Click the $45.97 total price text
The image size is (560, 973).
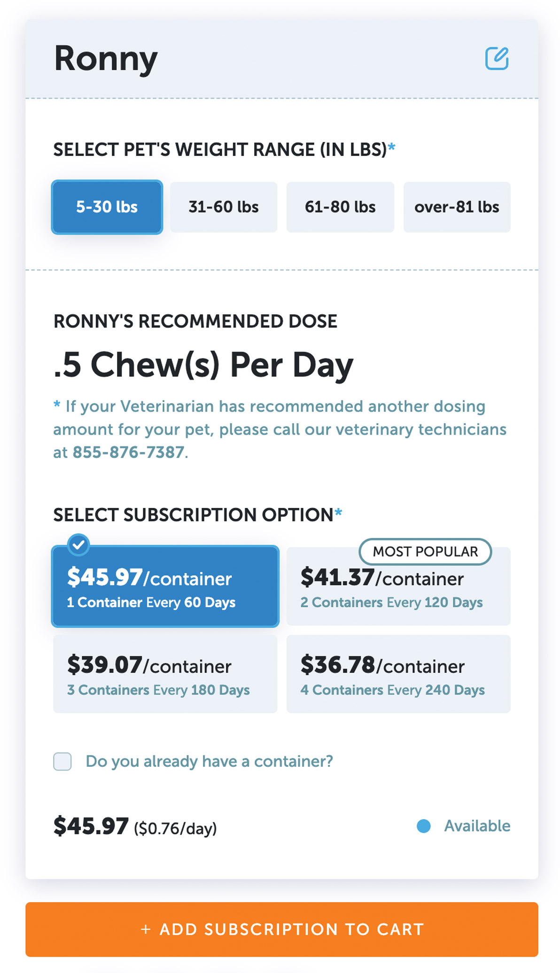pyautogui.click(x=91, y=826)
